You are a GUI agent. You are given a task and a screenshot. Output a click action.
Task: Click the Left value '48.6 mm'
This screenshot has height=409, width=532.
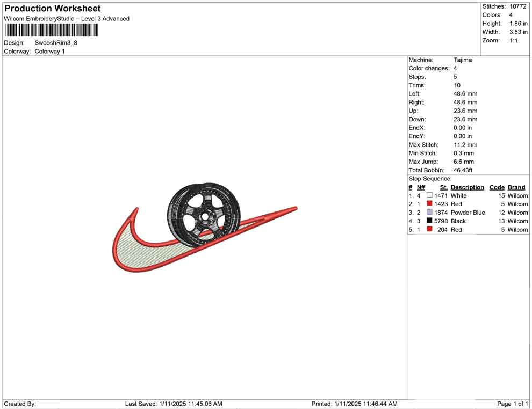tap(465, 94)
